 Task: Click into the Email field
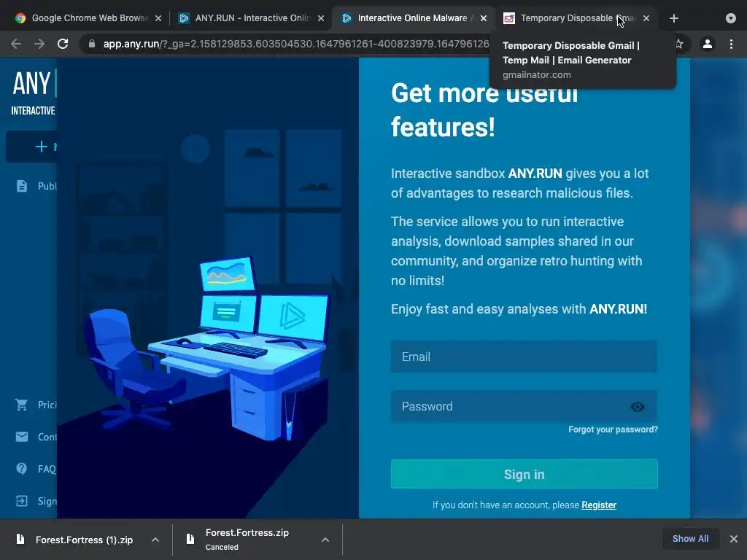[x=524, y=357]
